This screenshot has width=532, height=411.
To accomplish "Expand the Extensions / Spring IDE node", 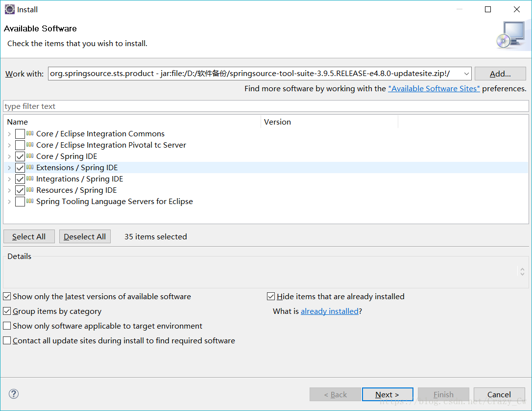I will [9, 168].
